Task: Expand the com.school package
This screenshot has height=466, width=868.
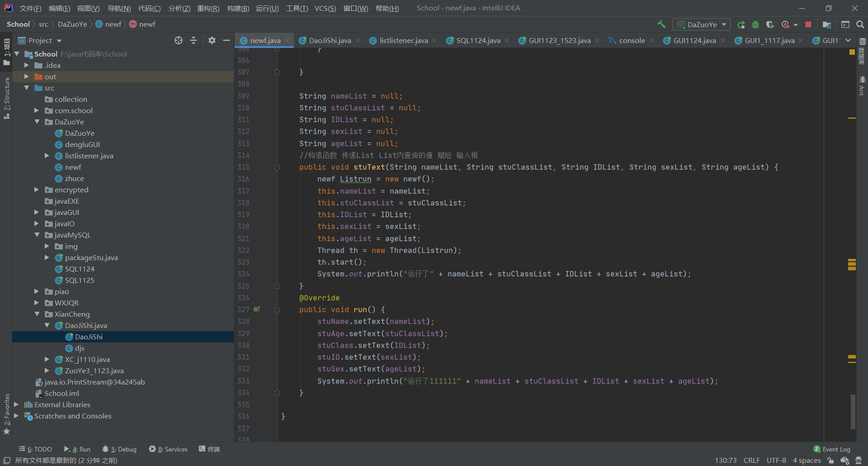Action: point(37,110)
